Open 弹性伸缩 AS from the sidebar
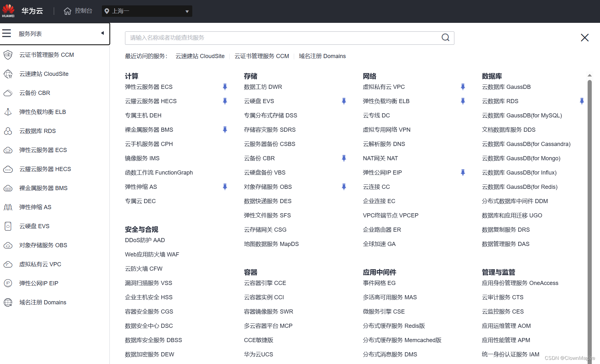This screenshot has width=600, height=364. click(x=35, y=207)
